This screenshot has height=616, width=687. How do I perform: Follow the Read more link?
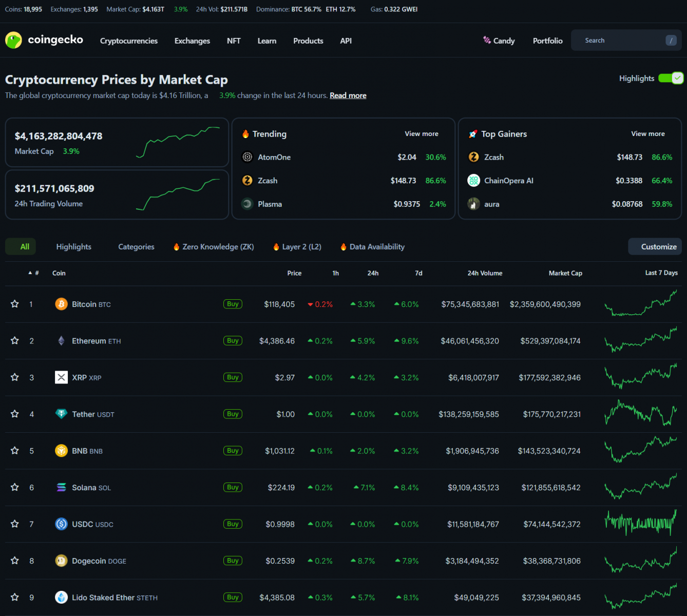348,95
